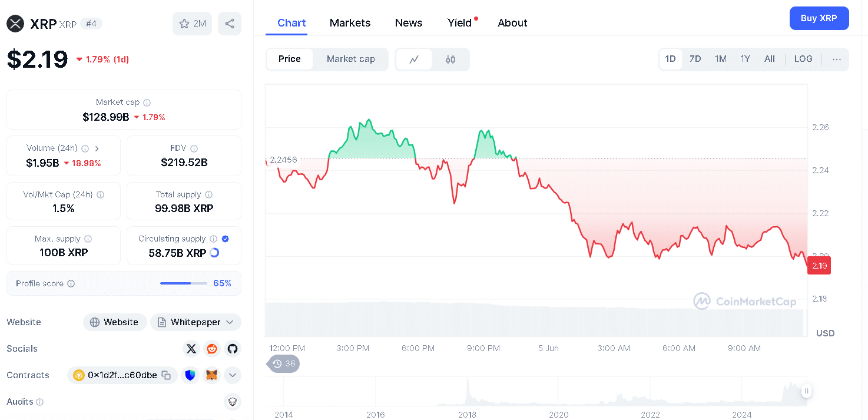Copy the contract address 0x1d2f...c60dbe

(167, 375)
